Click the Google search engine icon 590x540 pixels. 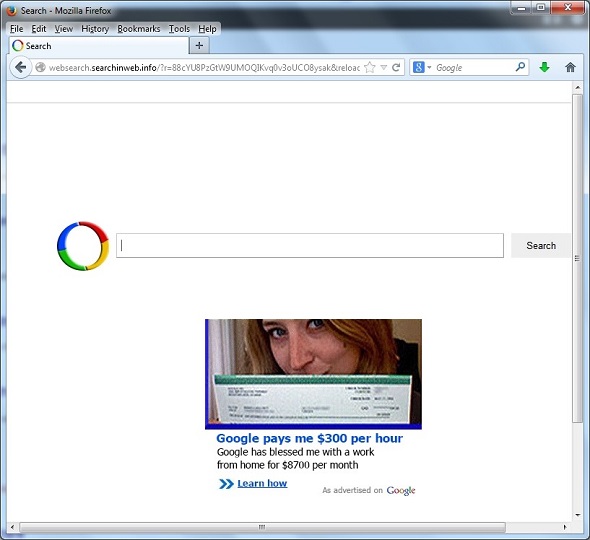[x=418, y=68]
